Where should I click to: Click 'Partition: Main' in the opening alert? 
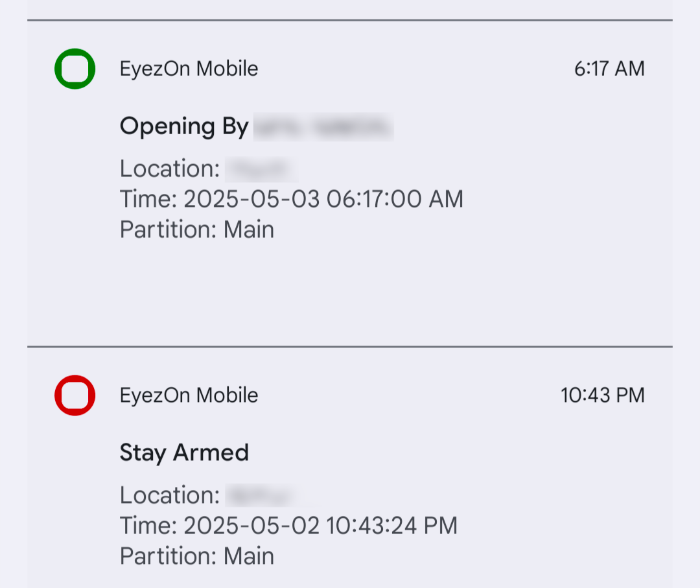(197, 229)
